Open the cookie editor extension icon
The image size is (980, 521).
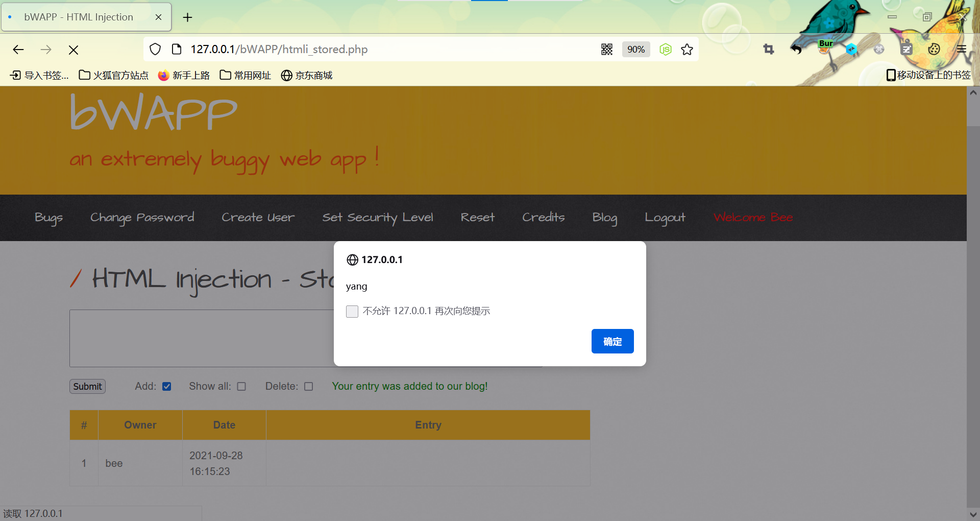(934, 49)
